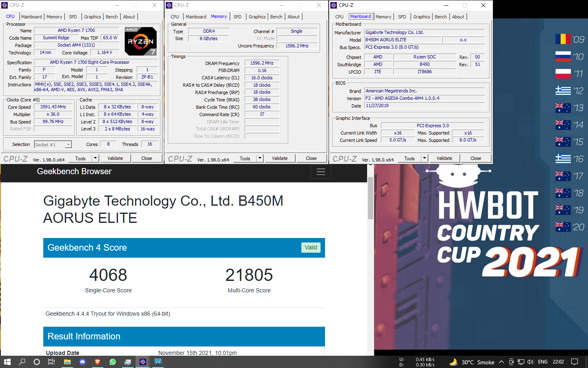Switch to Mainboard tab in CPU window

31,17
